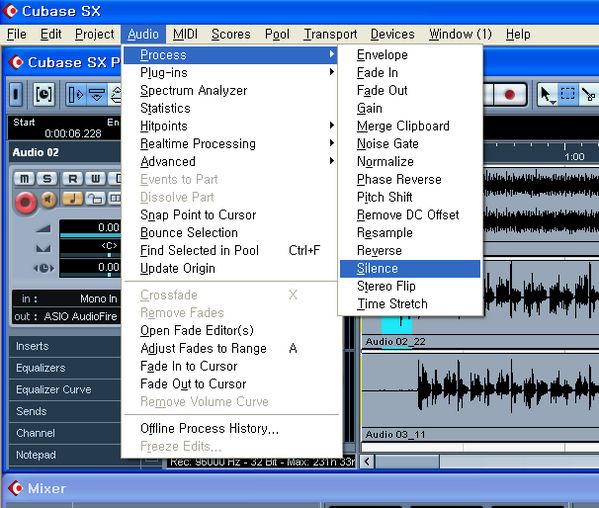Click the lane display type button
Screen dimensions: 599x508
[x=114, y=198]
